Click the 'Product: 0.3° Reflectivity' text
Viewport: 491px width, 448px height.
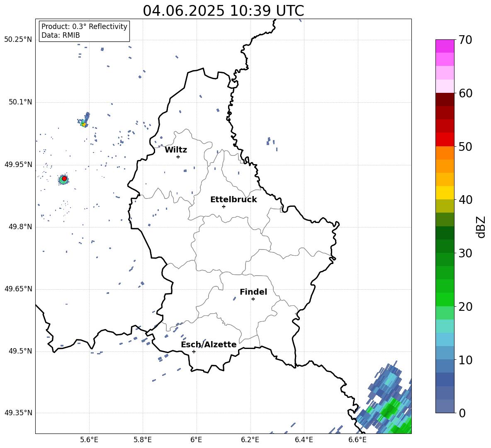point(84,27)
